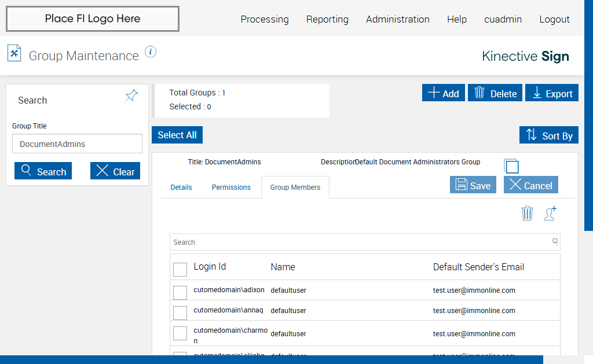Check the cutomedomain\charmon row checkbox
593x364 pixels.
(180, 333)
